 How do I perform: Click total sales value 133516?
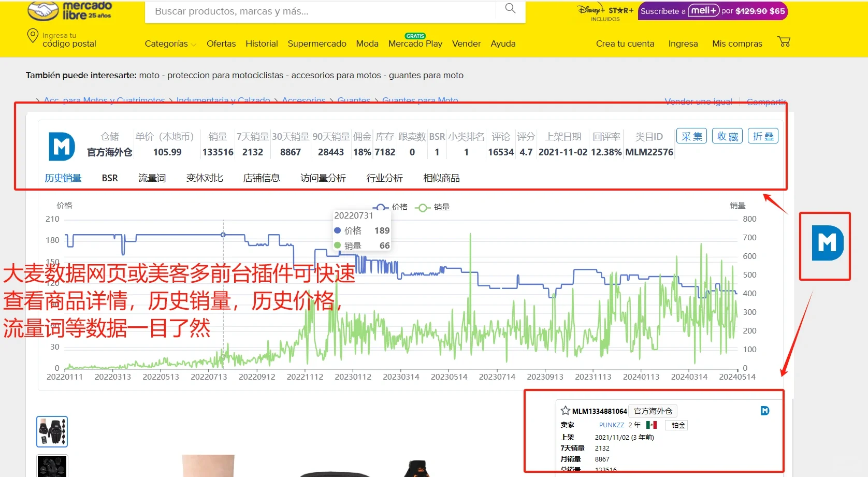[218, 152]
